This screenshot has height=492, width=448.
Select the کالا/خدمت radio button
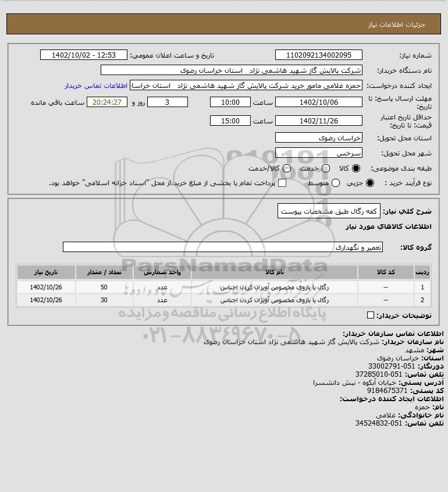pyautogui.click(x=286, y=168)
